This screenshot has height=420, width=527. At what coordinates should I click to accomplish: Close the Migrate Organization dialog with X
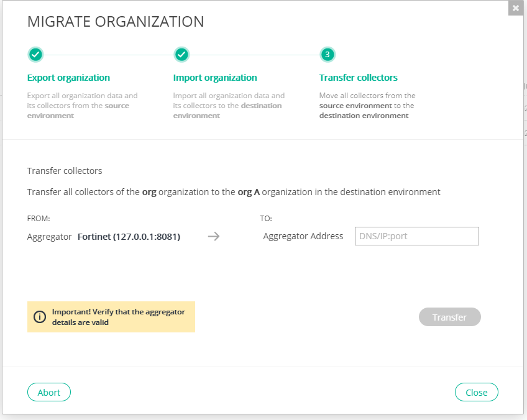tap(516, 8)
